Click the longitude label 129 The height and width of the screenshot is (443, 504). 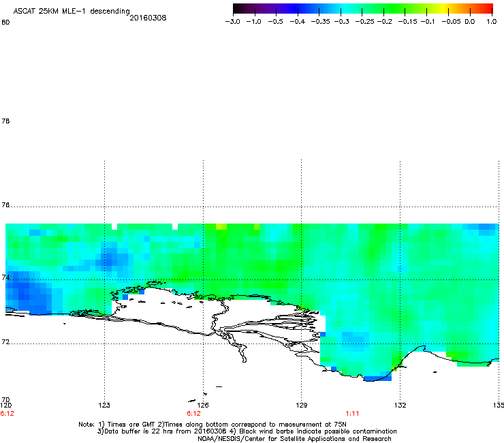pos(301,405)
